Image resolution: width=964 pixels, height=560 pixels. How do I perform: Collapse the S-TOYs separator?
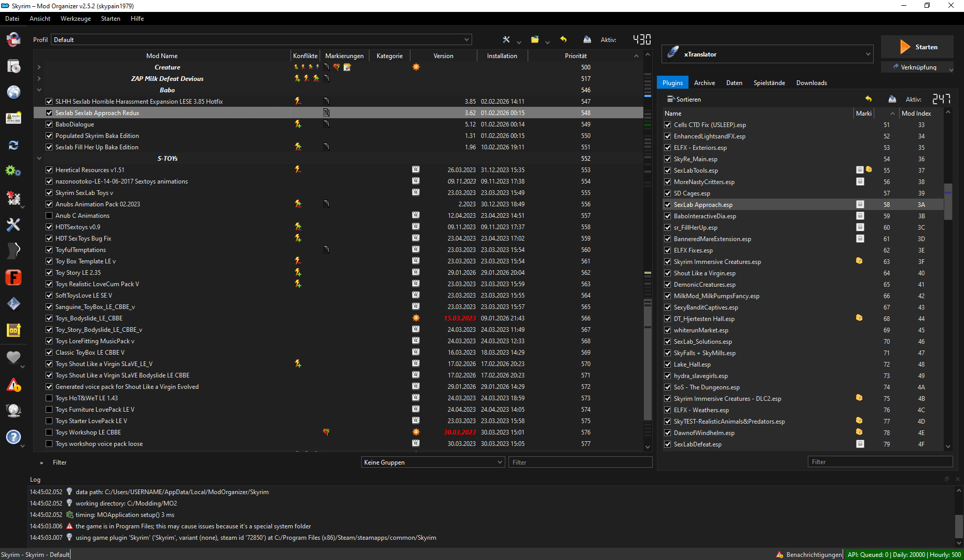[x=39, y=159]
